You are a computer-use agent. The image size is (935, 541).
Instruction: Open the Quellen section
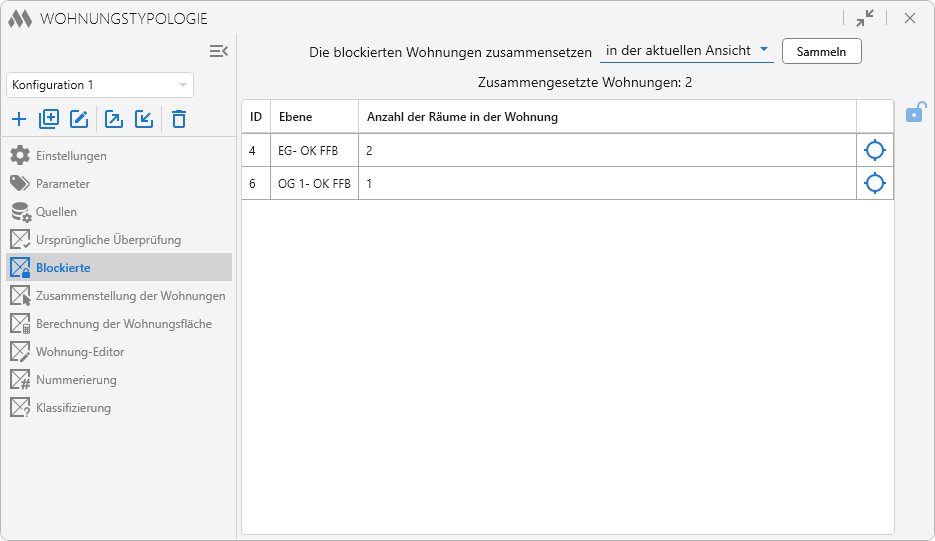(56, 212)
